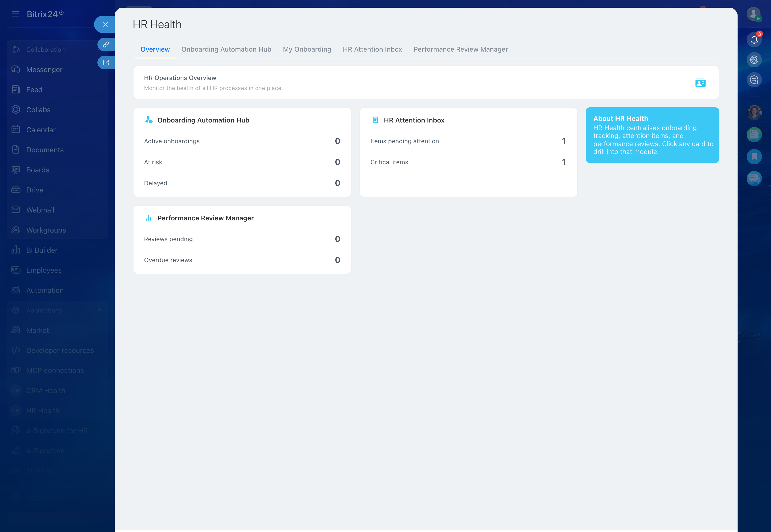This screenshot has width=771, height=532.
Task: Open the Performance Review Manager card
Action: coord(205,218)
